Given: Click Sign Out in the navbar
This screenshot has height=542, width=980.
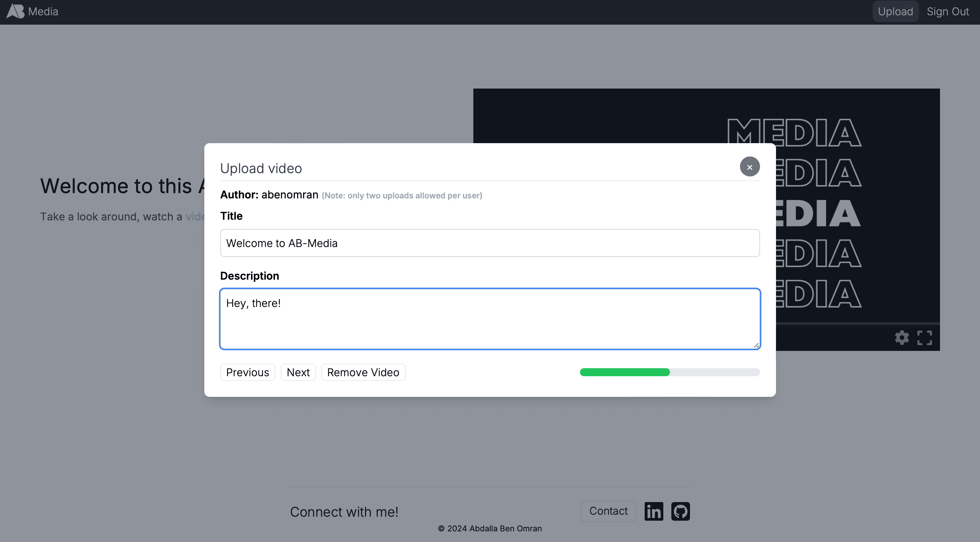Looking at the screenshot, I should pos(948,11).
